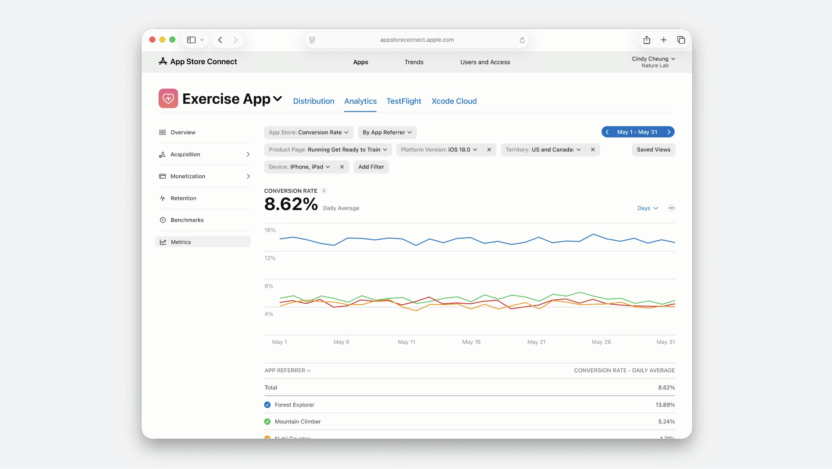Click the May 1 - May 31 date range
The image size is (832, 469).
coord(637,132)
